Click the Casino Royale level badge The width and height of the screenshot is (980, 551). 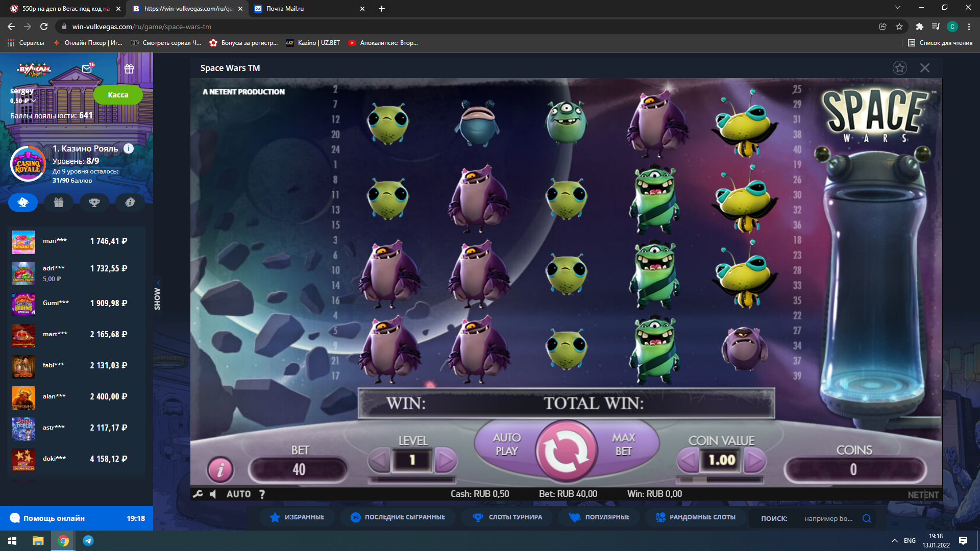(28, 164)
